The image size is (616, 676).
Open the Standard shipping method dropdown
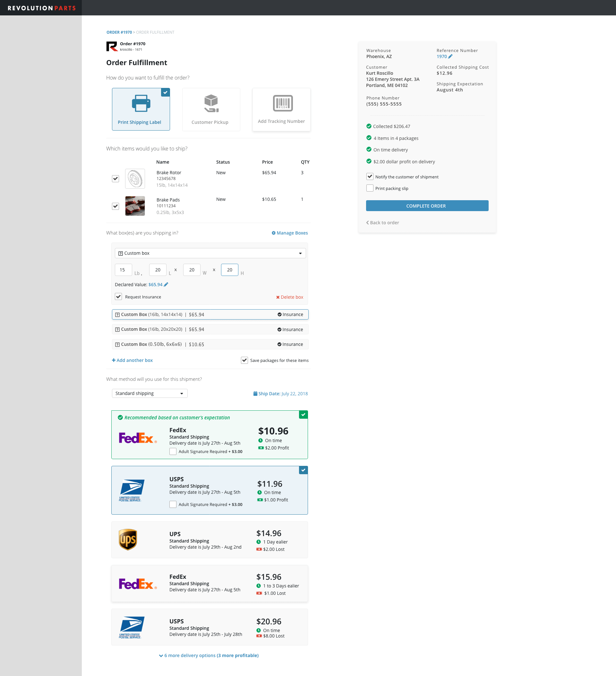coord(149,394)
